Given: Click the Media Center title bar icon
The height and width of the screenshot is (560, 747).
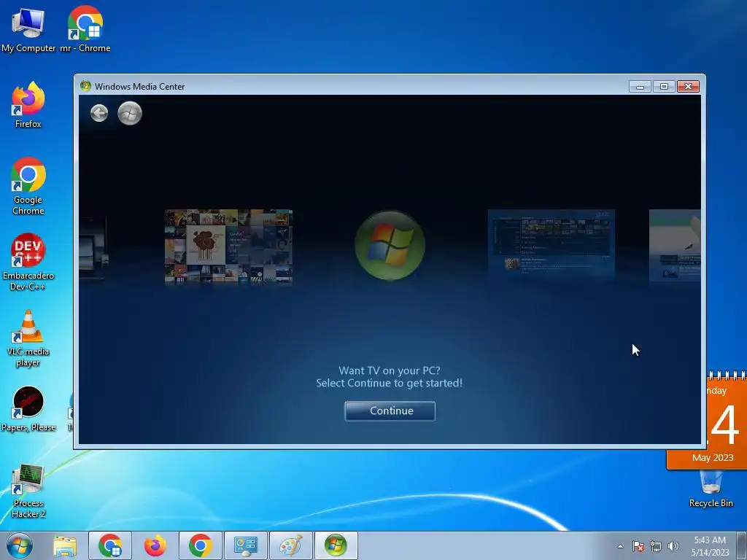Looking at the screenshot, I should click(x=86, y=86).
